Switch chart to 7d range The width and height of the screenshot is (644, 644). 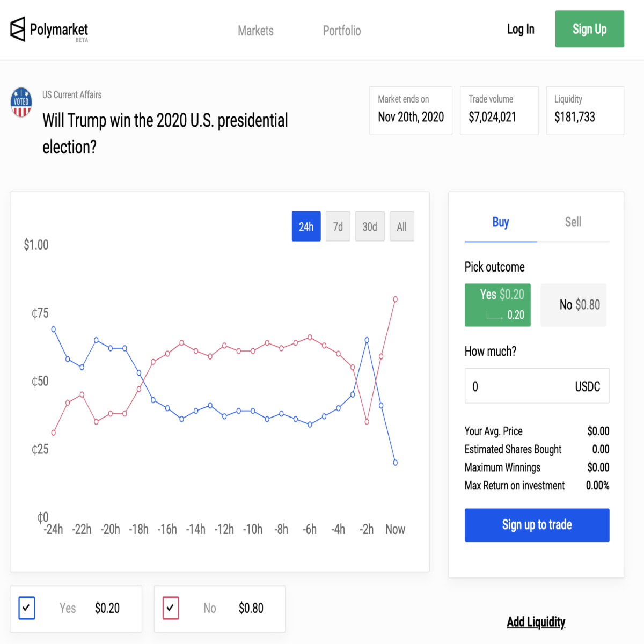[338, 226]
